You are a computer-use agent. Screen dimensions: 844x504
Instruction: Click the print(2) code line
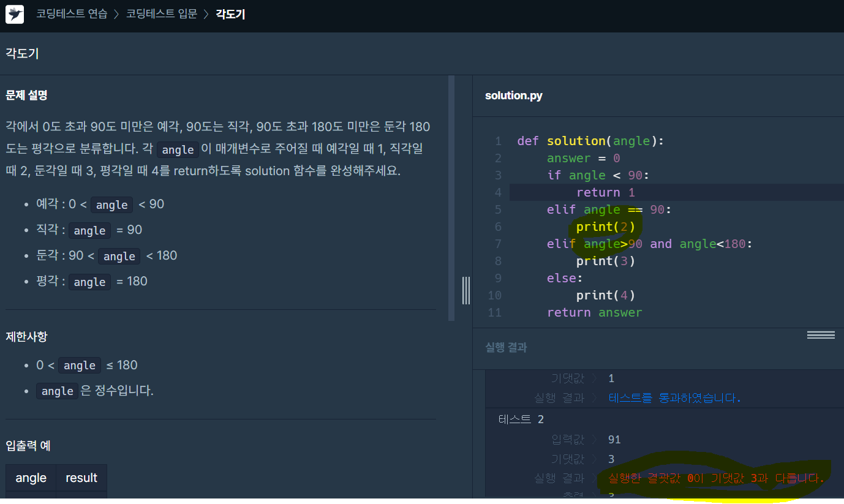606,227
